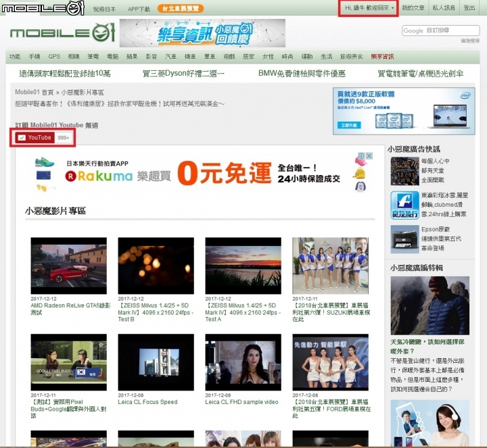The height and width of the screenshot is (448, 487).
Task: Select 功能 in the navigation bar
Action: [x=15, y=57]
